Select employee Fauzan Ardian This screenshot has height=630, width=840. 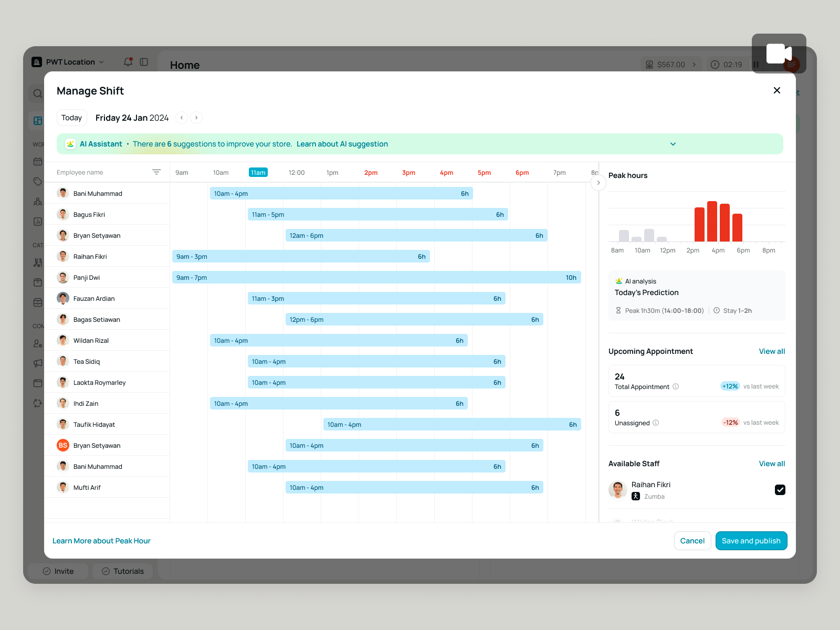(107, 298)
